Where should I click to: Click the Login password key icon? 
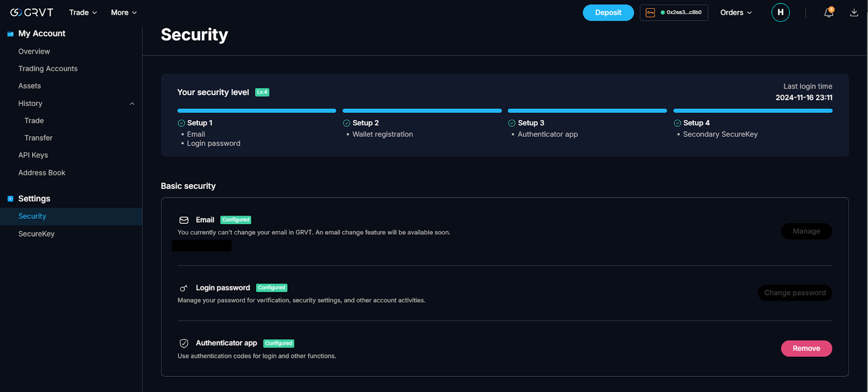coord(184,288)
